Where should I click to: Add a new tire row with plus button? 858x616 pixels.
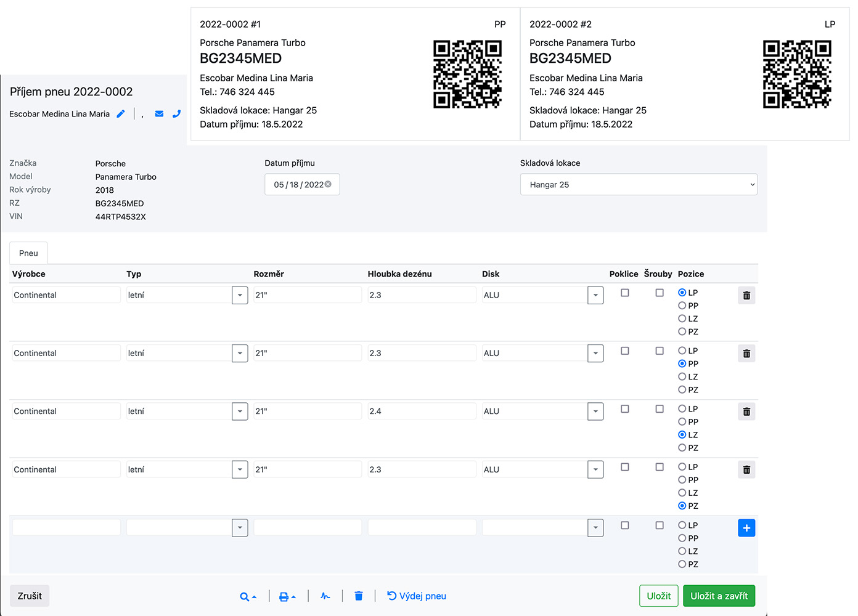[x=746, y=528]
